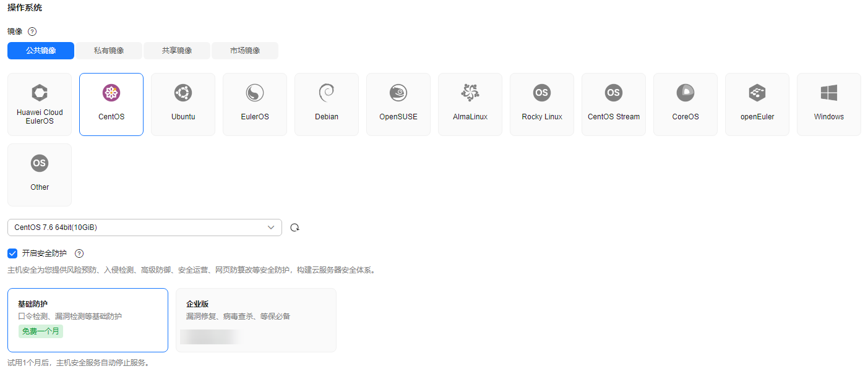Choose the 企业版 protection card

tap(256, 320)
